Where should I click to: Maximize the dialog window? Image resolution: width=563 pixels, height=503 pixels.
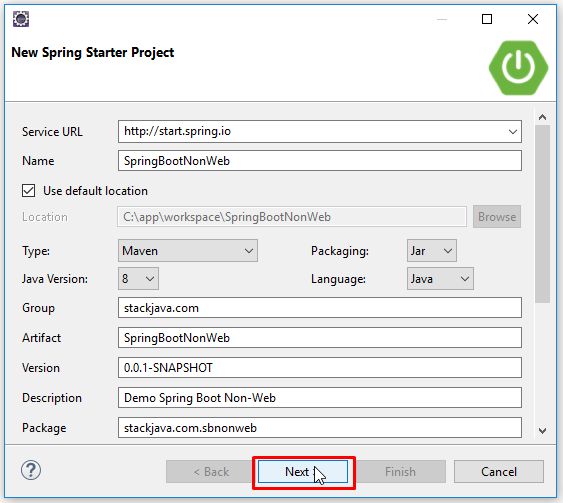[487, 19]
